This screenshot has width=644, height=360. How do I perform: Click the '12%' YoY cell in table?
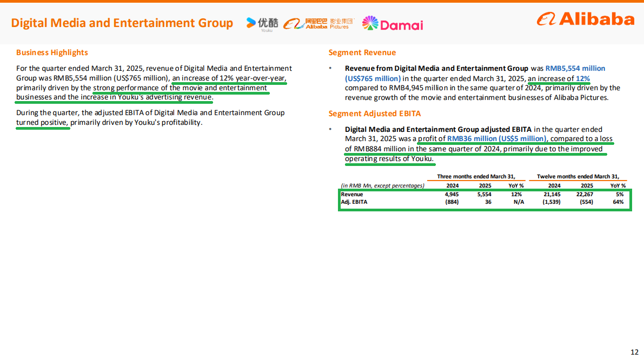pyautogui.click(x=516, y=195)
